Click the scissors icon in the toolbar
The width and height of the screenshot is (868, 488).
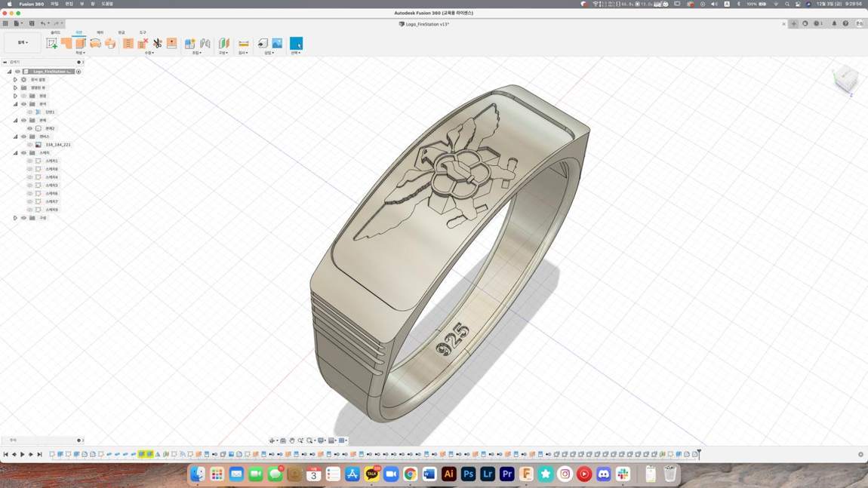coord(157,43)
